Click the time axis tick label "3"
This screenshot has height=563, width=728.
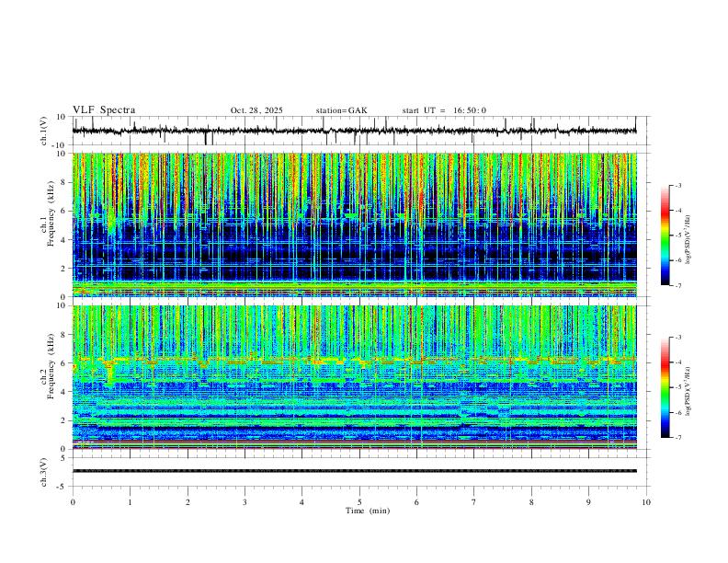coord(245,502)
